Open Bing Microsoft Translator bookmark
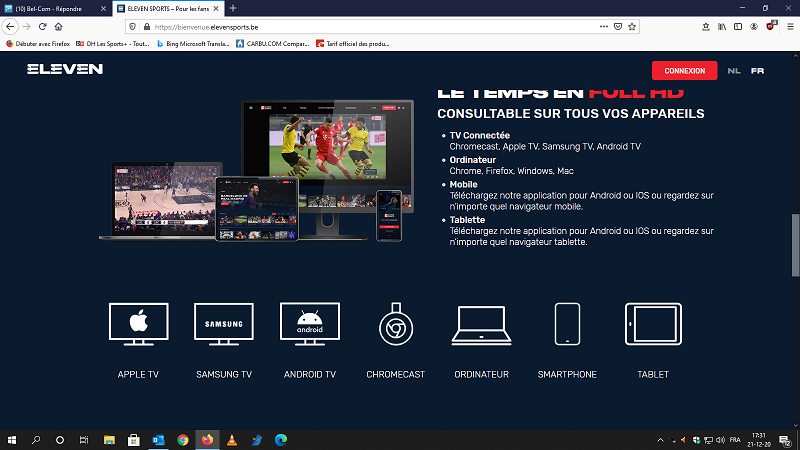Screen dimensions: 800x450 coord(193,44)
